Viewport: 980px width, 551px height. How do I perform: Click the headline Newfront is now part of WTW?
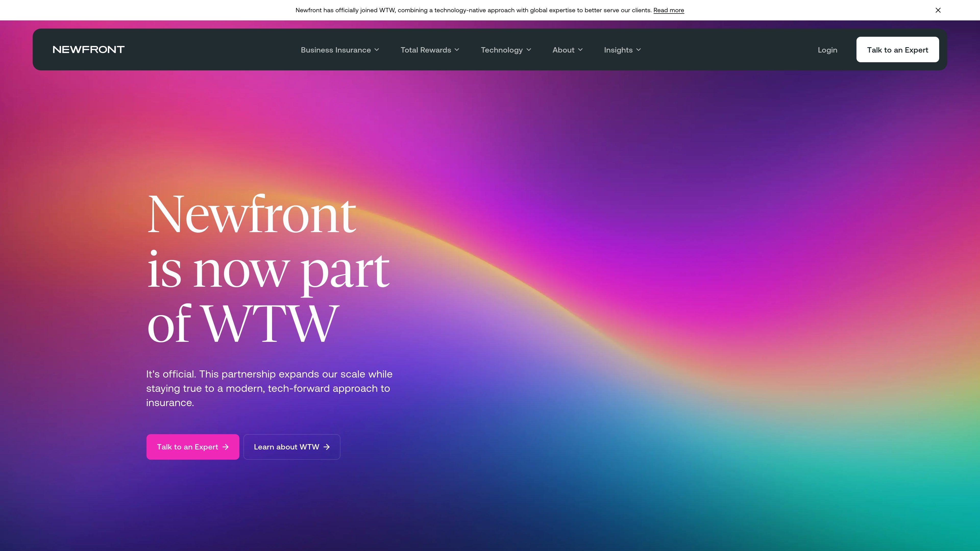point(268,268)
